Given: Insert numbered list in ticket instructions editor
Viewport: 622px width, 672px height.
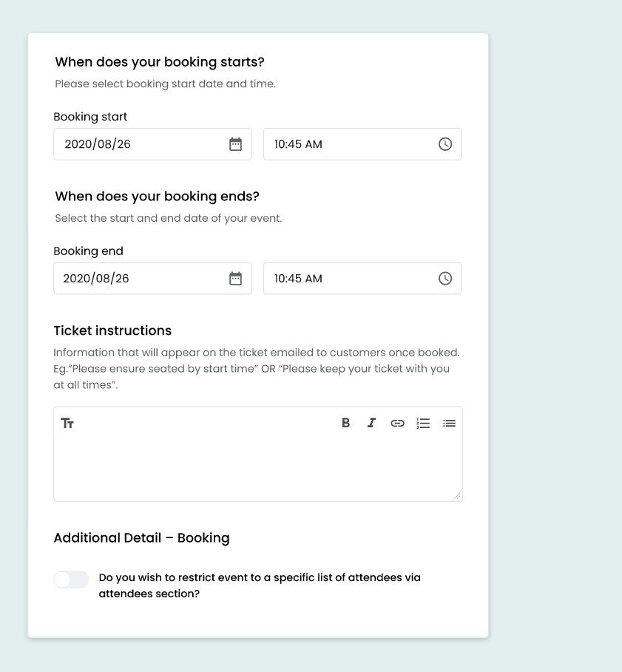Looking at the screenshot, I should pos(423,424).
